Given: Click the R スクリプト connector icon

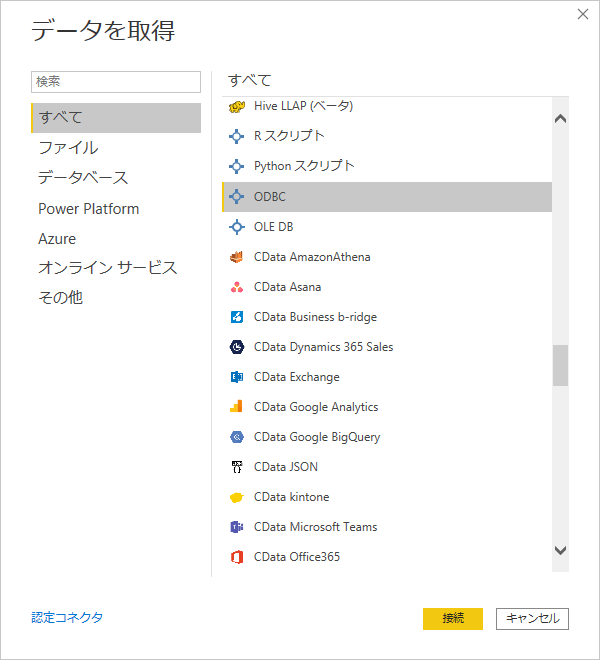Looking at the screenshot, I should [237, 136].
